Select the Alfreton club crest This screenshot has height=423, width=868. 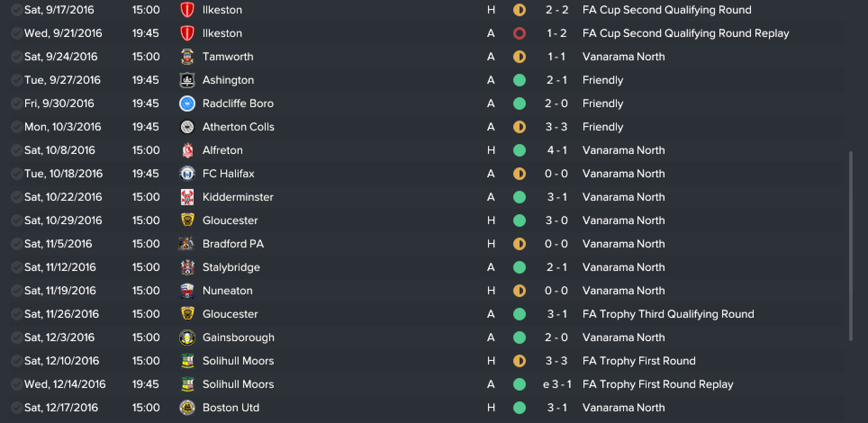pos(187,150)
